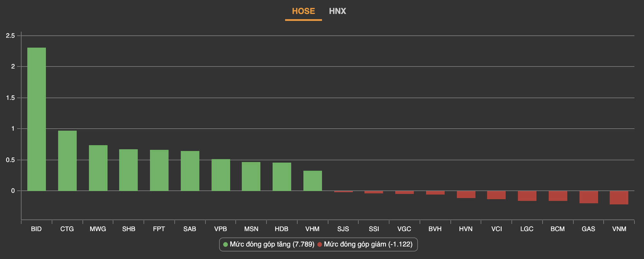Click the VHM green bar

tap(313, 181)
